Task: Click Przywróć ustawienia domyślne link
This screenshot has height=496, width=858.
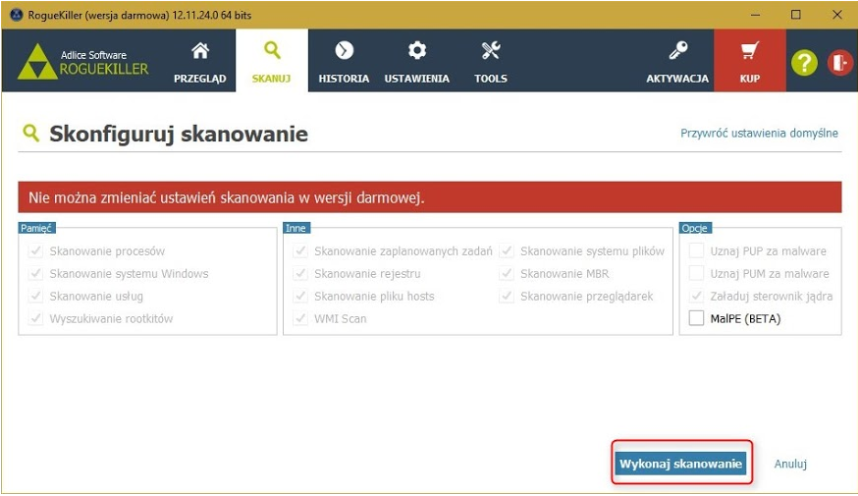Action: 759,133
